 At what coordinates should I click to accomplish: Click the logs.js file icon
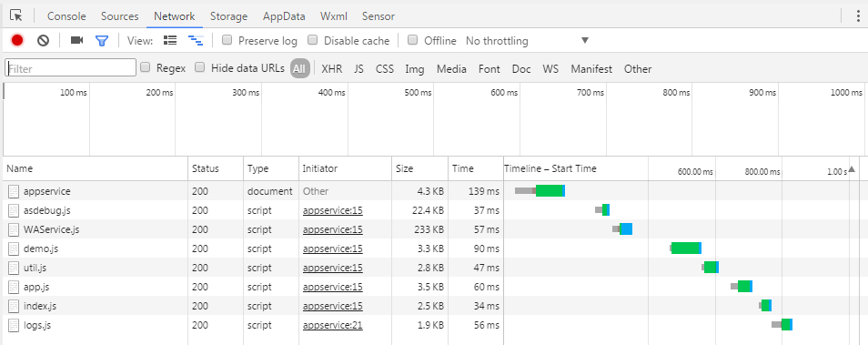(14, 325)
